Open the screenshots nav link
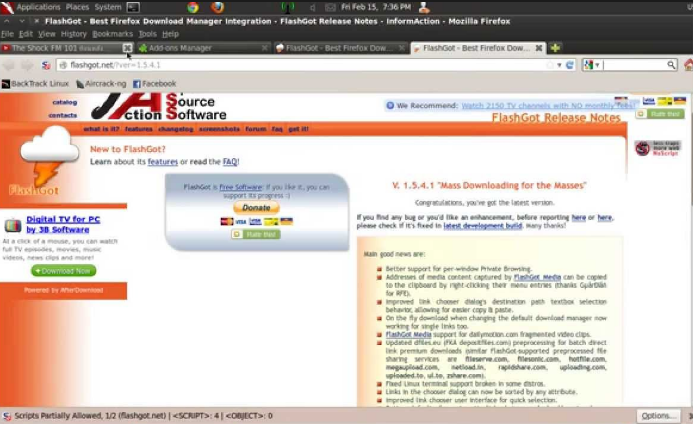The width and height of the screenshot is (693, 424). [x=219, y=129]
